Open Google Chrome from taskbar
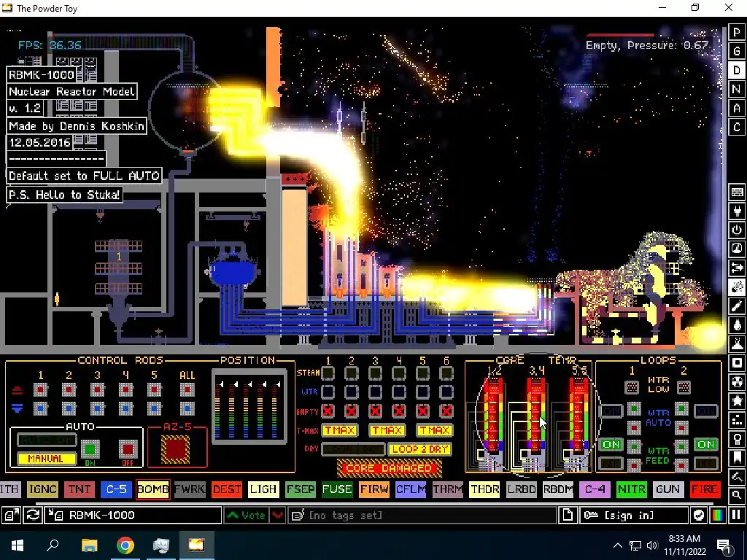Viewport: 747px width, 560px height. (125, 545)
